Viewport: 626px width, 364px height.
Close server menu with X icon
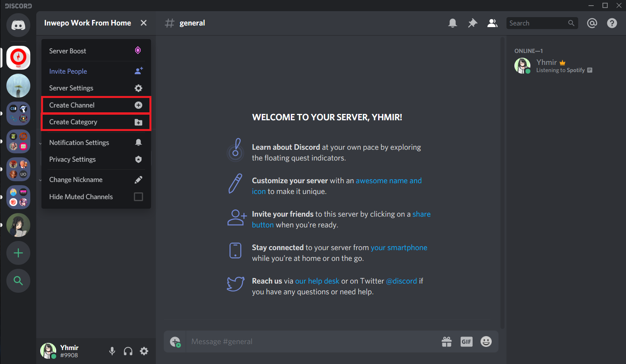(143, 23)
